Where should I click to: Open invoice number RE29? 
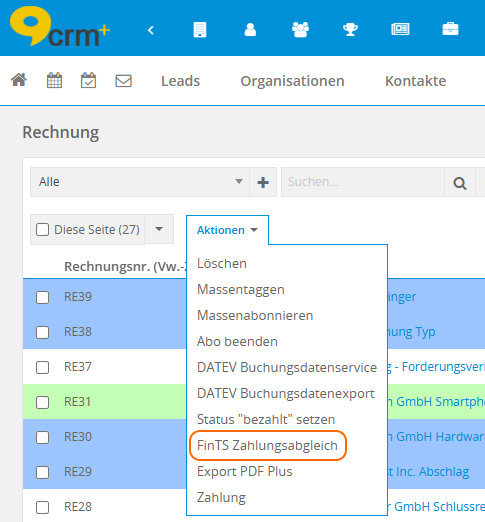click(78, 472)
